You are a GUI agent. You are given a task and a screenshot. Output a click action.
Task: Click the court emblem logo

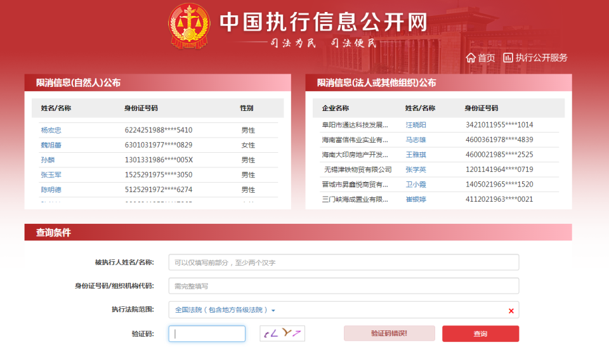188,25
